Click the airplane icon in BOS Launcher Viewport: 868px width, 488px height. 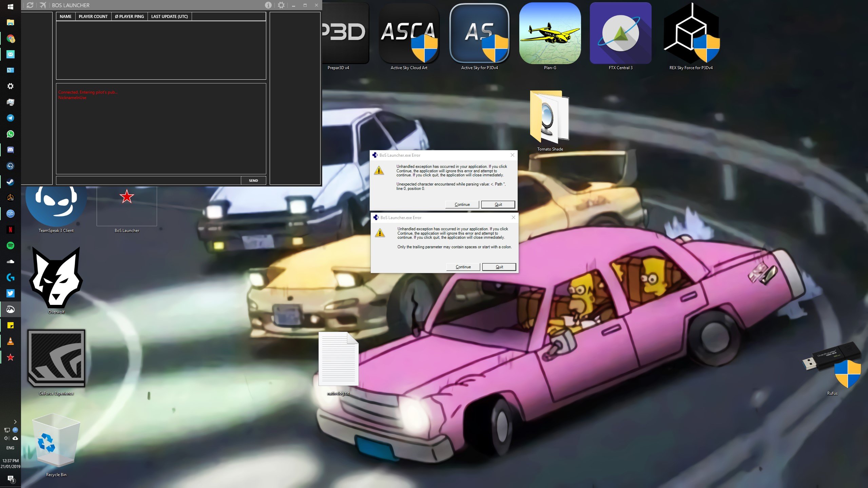click(x=43, y=5)
